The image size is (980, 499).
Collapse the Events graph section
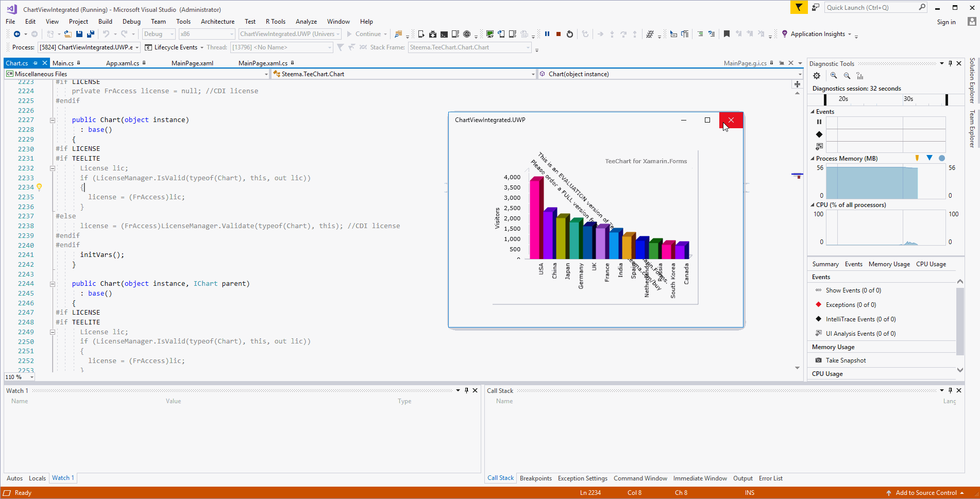coord(813,112)
